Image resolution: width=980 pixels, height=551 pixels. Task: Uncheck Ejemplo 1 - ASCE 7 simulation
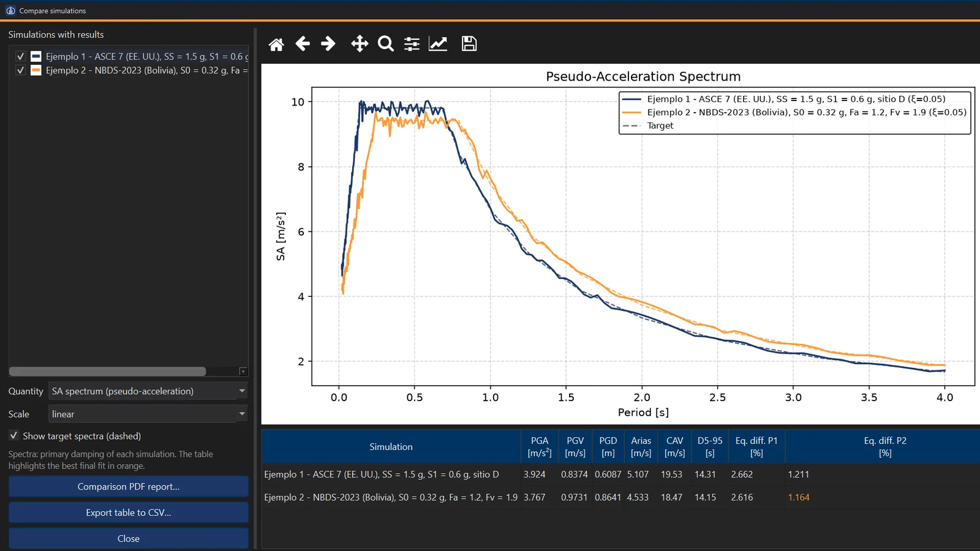(20, 56)
